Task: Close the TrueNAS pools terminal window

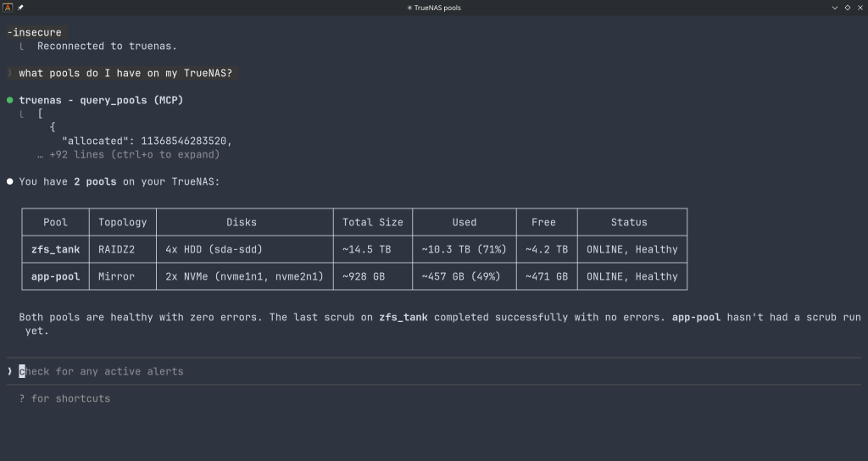Action: [859, 8]
